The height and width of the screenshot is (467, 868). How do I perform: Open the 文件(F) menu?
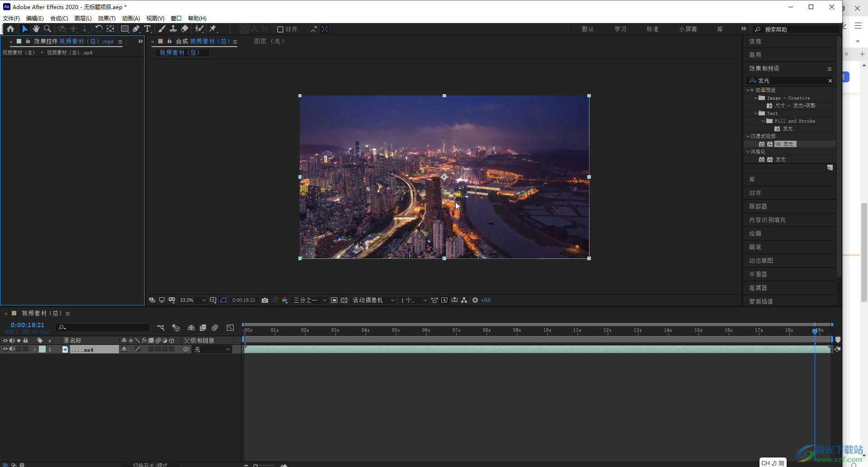coord(11,19)
